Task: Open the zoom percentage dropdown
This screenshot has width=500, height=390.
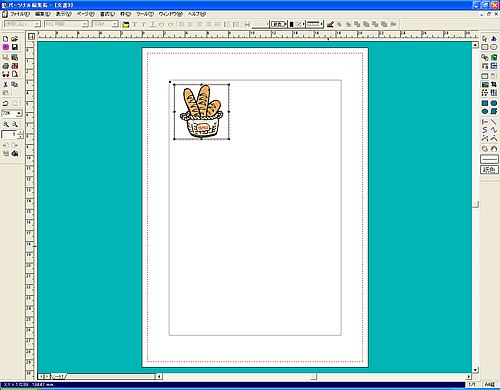Action: click(19, 113)
